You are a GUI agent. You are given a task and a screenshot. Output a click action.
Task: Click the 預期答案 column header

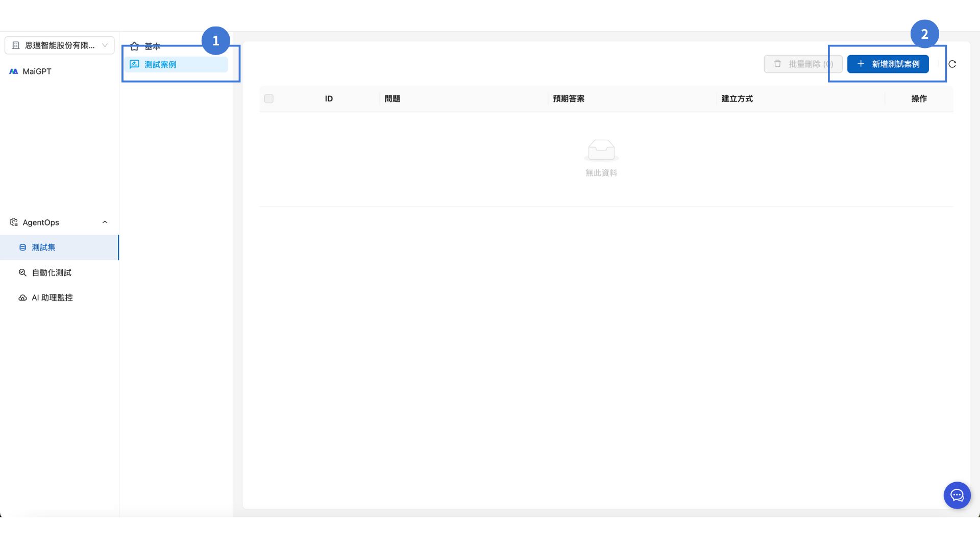coord(569,98)
